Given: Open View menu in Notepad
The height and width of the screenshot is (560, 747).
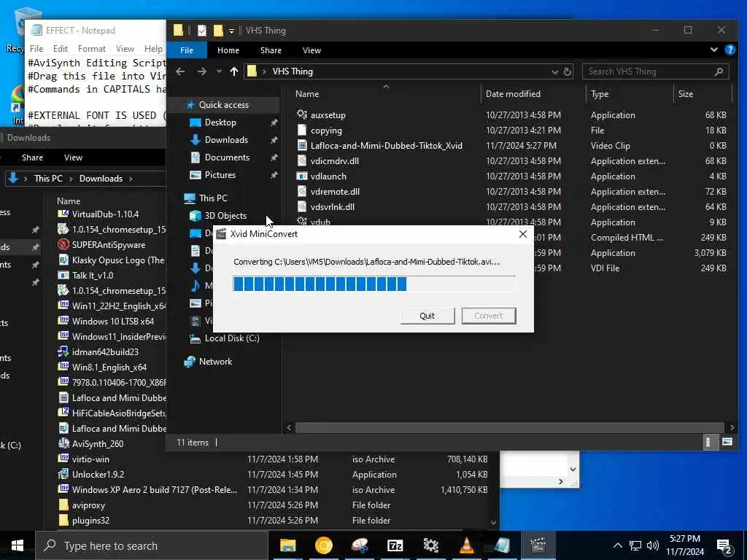Looking at the screenshot, I should pyautogui.click(x=125, y=49).
